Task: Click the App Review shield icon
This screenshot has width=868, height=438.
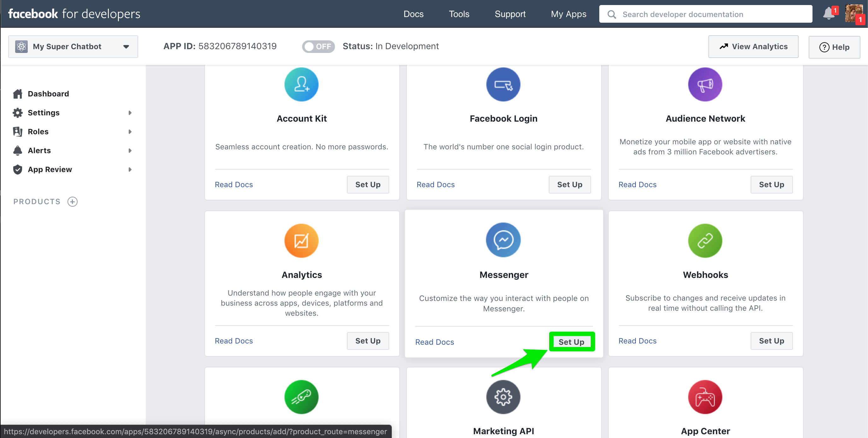Action: [x=18, y=169]
